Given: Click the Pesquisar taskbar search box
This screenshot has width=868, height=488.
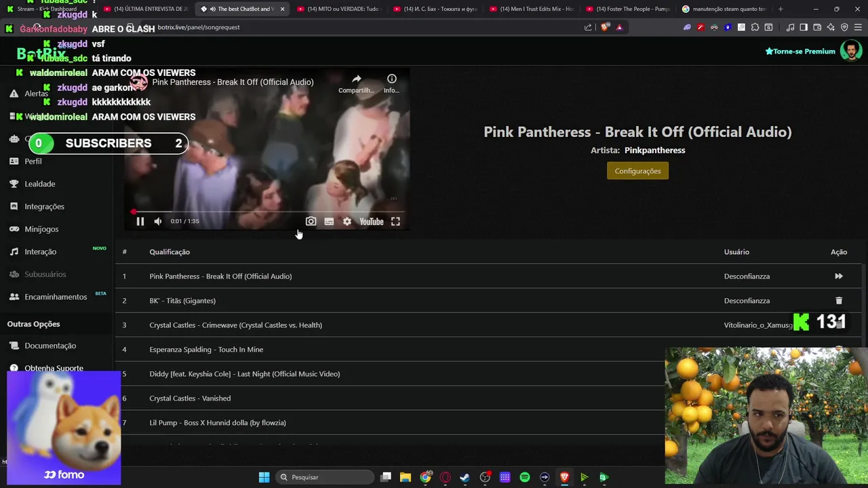Looking at the screenshot, I should [x=325, y=477].
